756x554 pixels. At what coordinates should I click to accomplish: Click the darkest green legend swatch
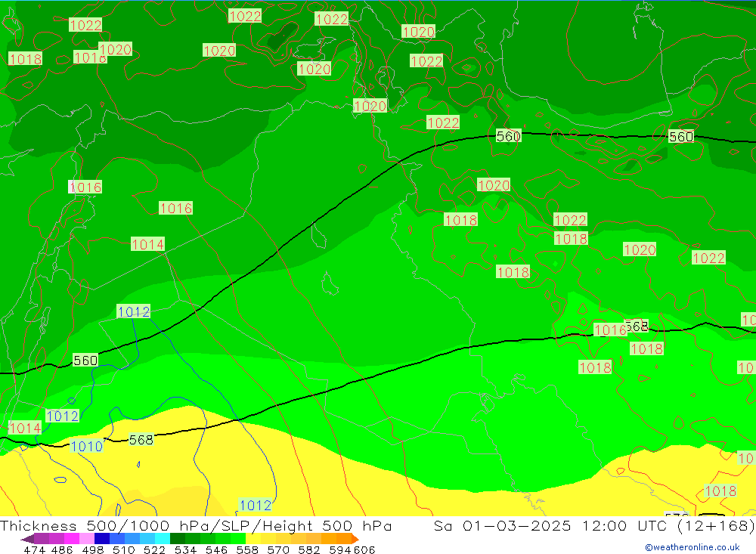click(x=176, y=539)
